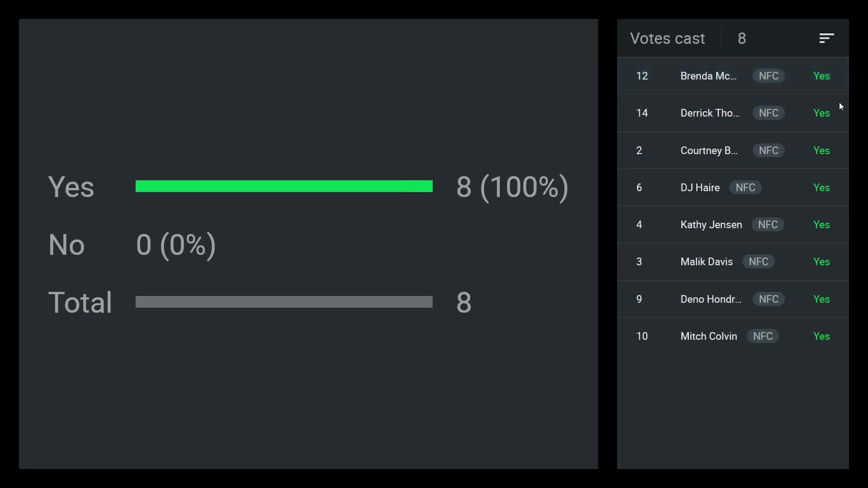The height and width of the screenshot is (488, 868).
Task: Click NFC badge beside Kathy Jensen
Action: (x=768, y=225)
